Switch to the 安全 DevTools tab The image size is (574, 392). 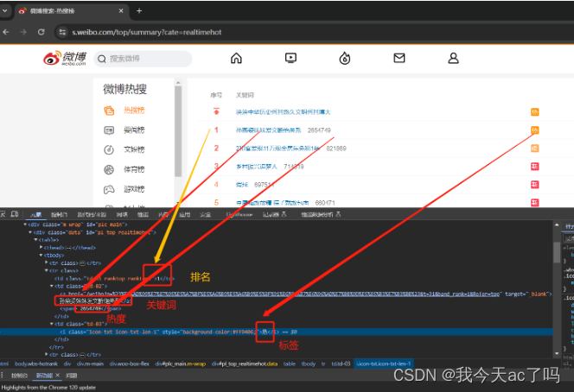pyautogui.click(x=206, y=215)
